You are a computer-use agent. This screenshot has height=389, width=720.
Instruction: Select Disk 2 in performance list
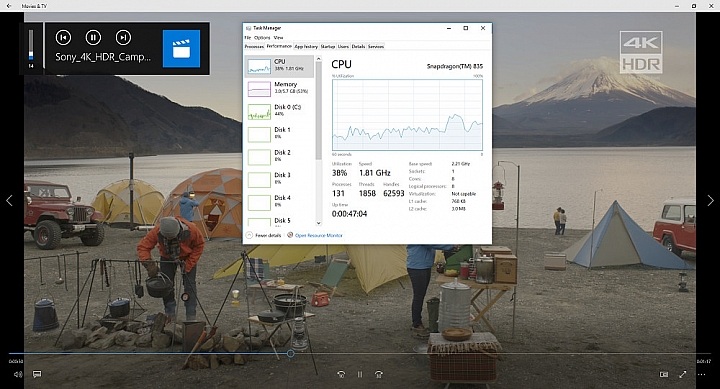coord(279,157)
